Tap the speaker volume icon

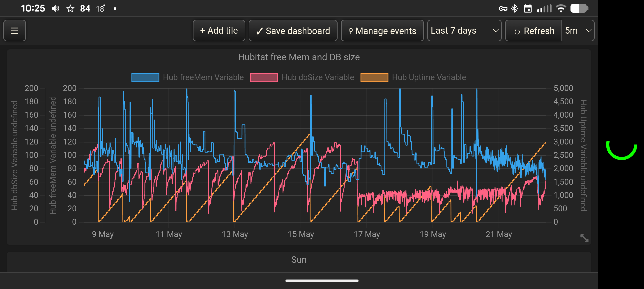pyautogui.click(x=55, y=9)
